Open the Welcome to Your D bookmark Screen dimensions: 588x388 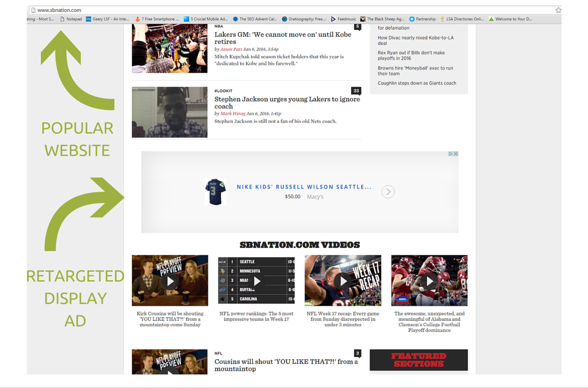510,19
